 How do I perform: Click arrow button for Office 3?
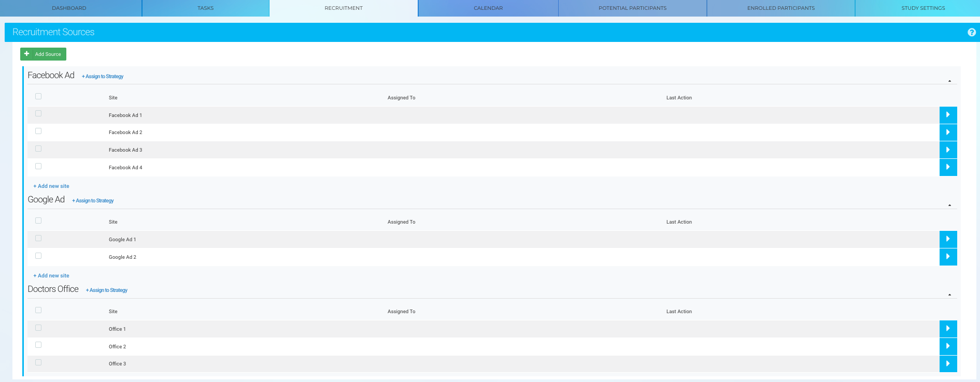pyautogui.click(x=948, y=364)
